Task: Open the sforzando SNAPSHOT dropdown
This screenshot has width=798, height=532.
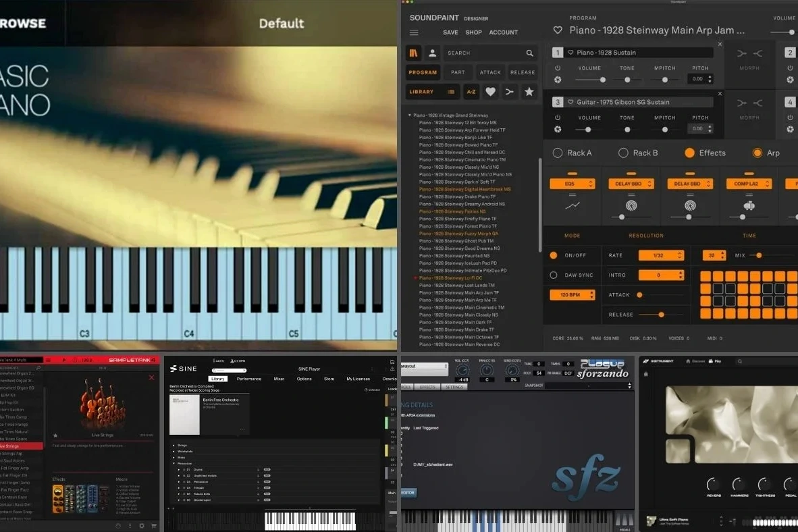Action: pos(588,385)
